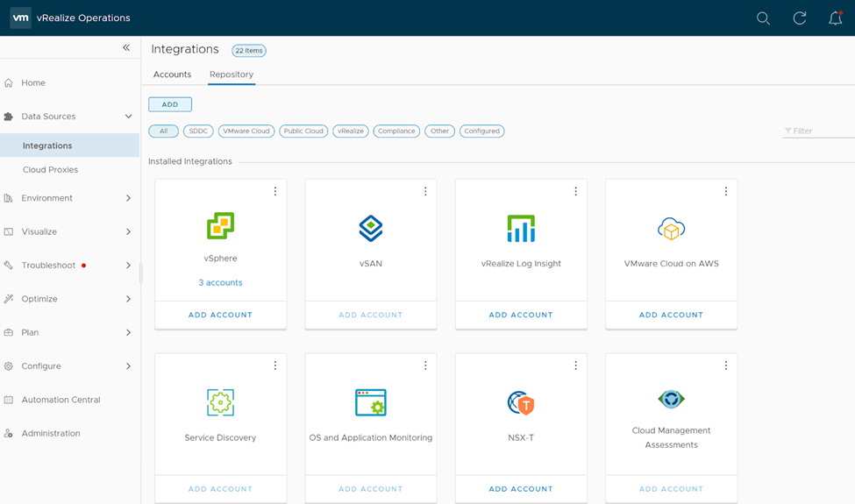Click into the Filter text field

[818, 131]
